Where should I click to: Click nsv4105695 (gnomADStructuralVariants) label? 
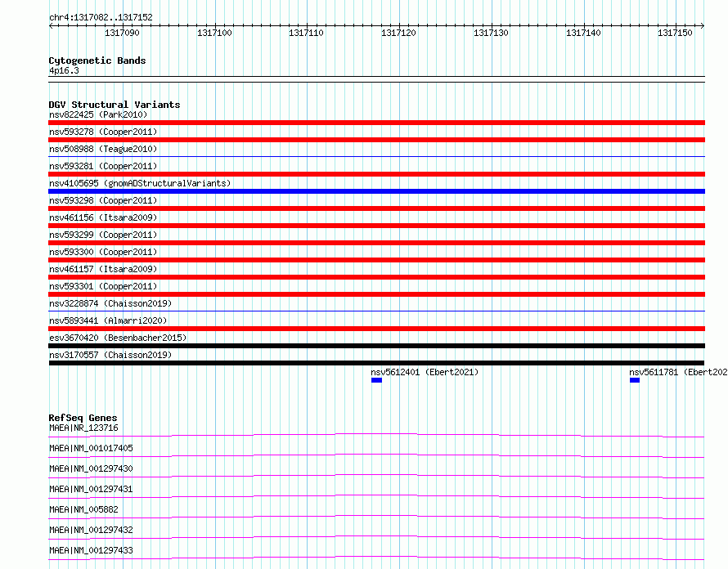pos(140,183)
